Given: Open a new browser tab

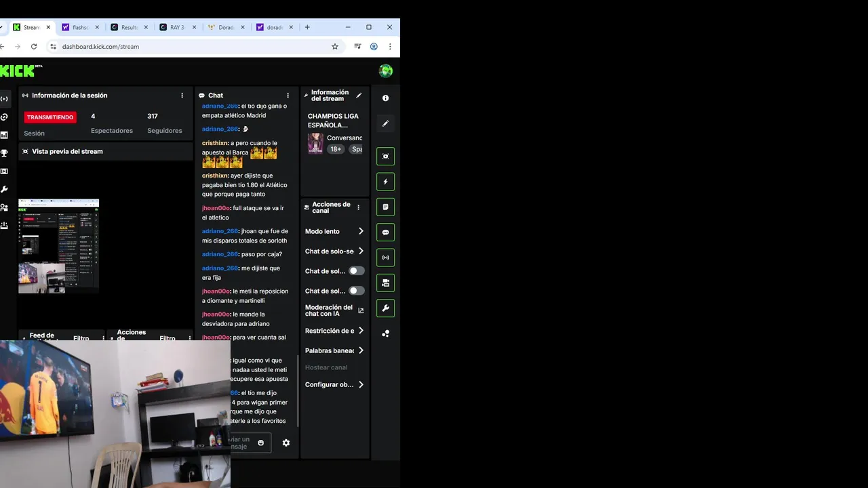Looking at the screenshot, I should (307, 27).
